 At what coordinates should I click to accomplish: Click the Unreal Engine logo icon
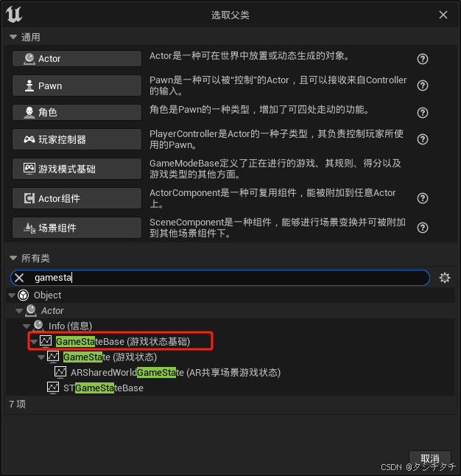coord(14,14)
